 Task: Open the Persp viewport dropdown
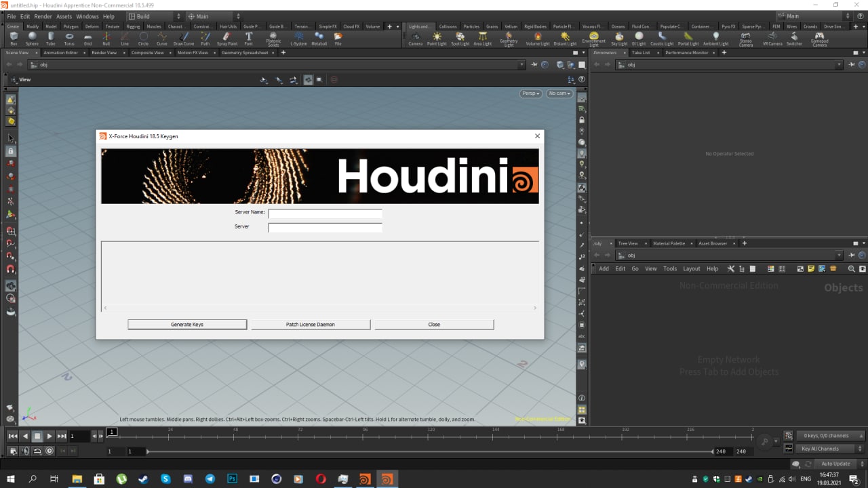coord(531,94)
